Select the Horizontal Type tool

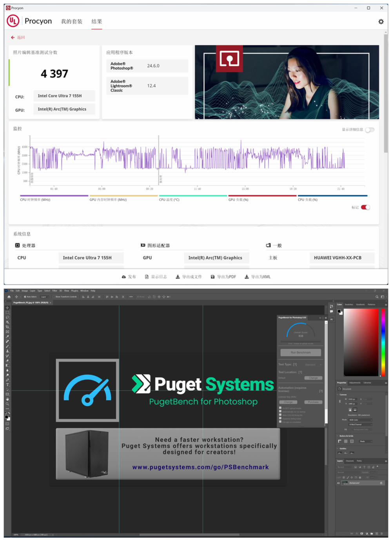click(x=7, y=385)
